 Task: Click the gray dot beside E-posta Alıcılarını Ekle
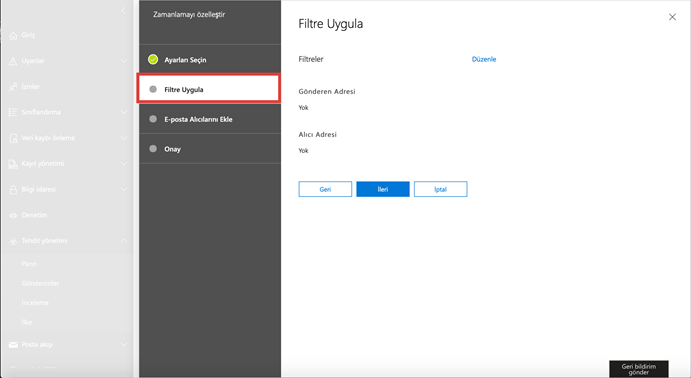coord(153,119)
